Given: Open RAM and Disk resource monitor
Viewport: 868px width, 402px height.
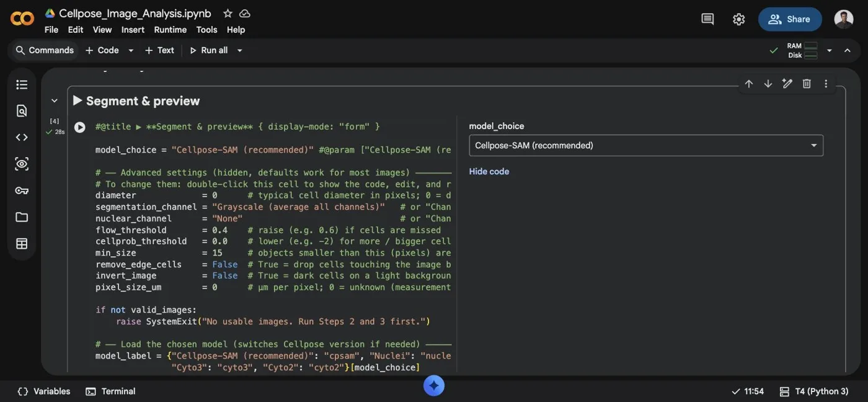Looking at the screenshot, I should click(802, 50).
